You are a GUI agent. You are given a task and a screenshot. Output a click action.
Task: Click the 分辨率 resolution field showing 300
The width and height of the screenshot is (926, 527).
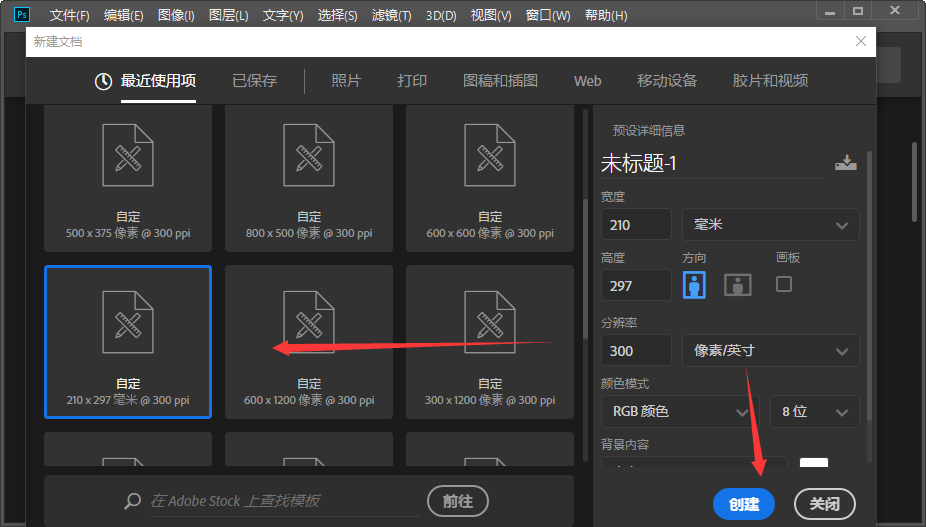(x=636, y=350)
